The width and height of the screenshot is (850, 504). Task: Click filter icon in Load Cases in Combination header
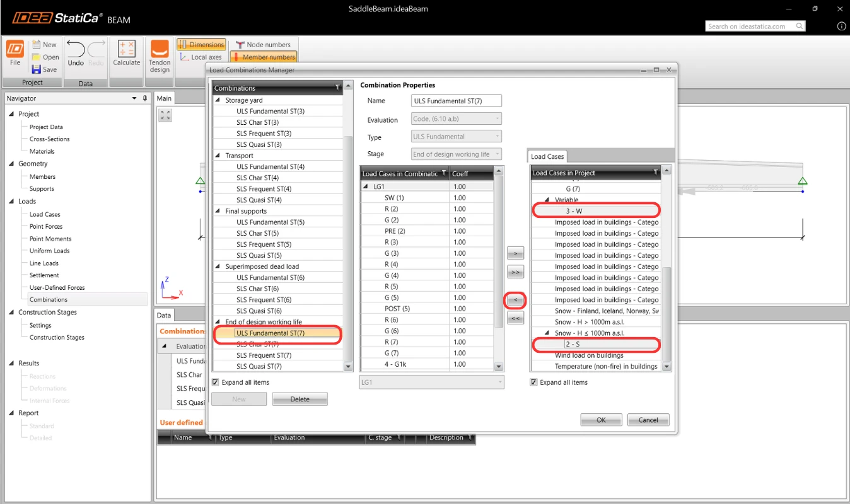point(444,173)
